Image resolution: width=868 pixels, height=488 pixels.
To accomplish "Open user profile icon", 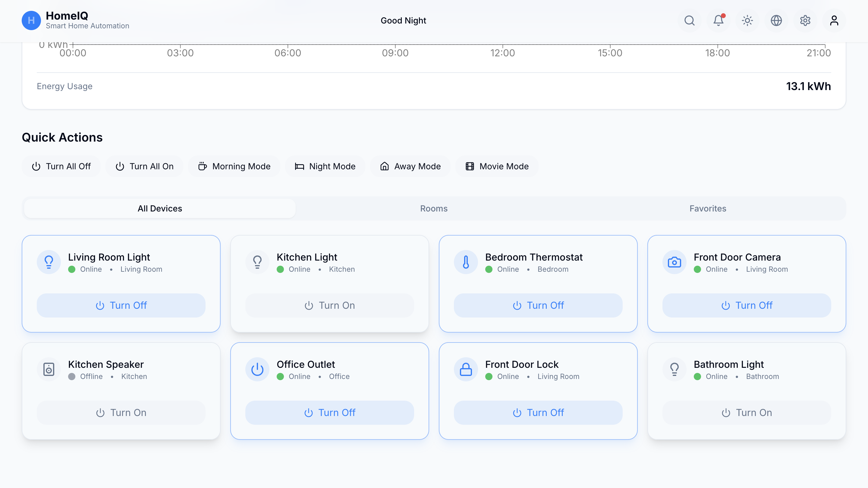I will (834, 20).
